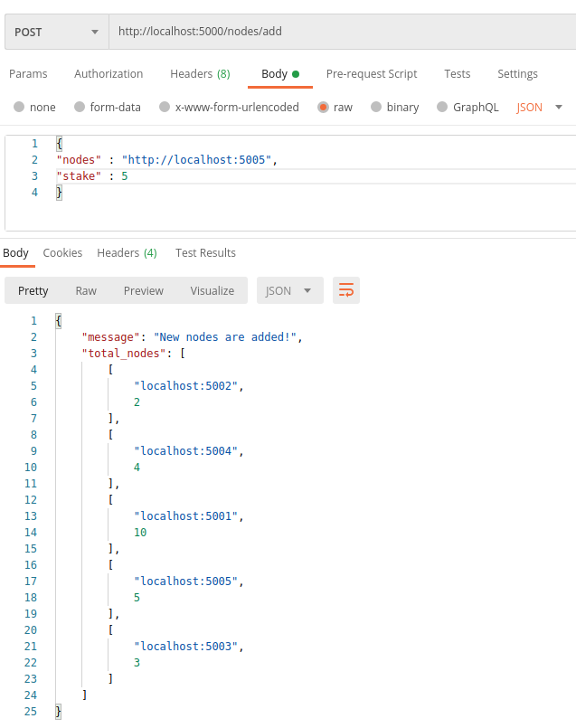576x728 pixels.
Task: Open the response JSON format dropdown
Action: tap(289, 290)
